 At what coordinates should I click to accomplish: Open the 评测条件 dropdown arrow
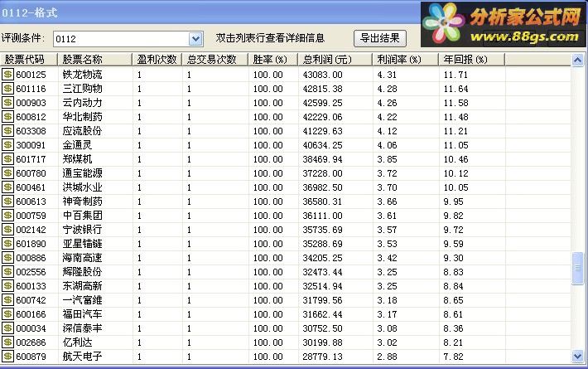pyautogui.click(x=195, y=39)
